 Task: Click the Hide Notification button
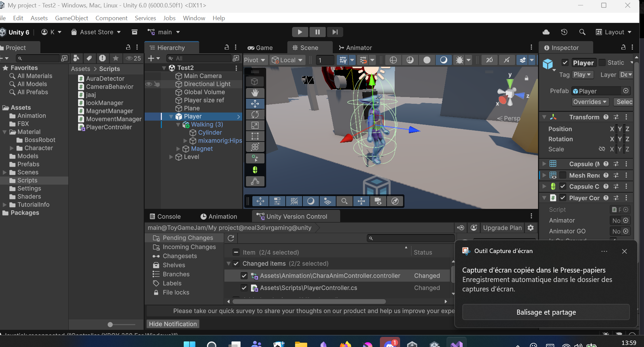(x=173, y=324)
